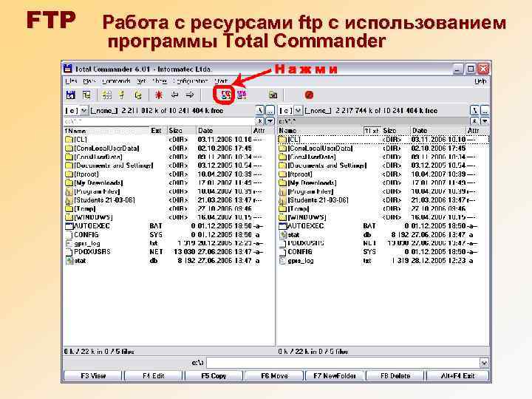Click the F3 View button

coord(93,375)
